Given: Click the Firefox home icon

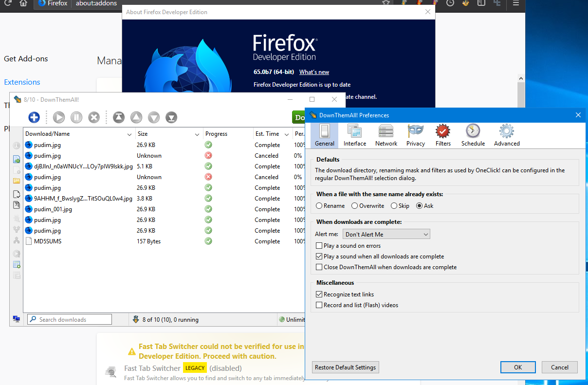Looking at the screenshot, I should click(23, 3).
